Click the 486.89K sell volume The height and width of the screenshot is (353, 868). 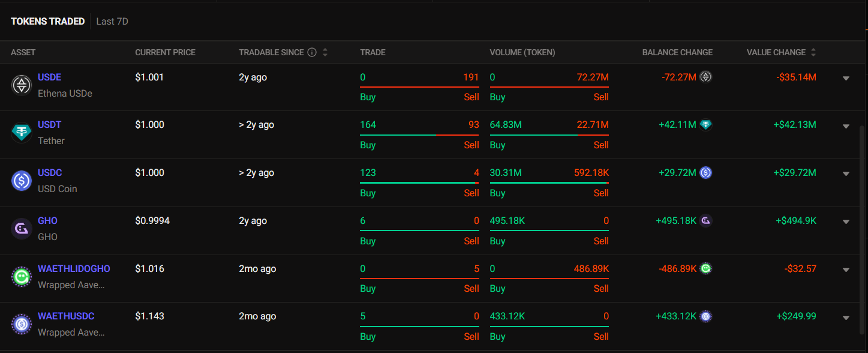[x=591, y=268]
